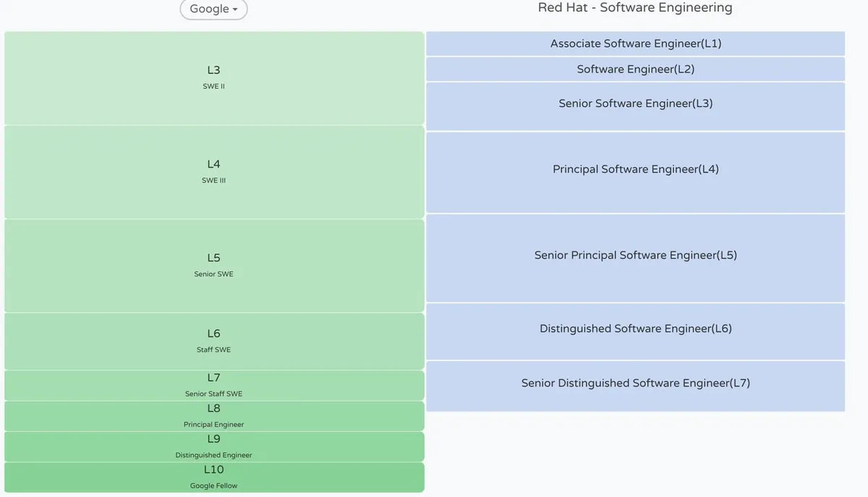868x497 pixels.
Task: Select the L6 Staff SWE level
Action: pos(214,341)
